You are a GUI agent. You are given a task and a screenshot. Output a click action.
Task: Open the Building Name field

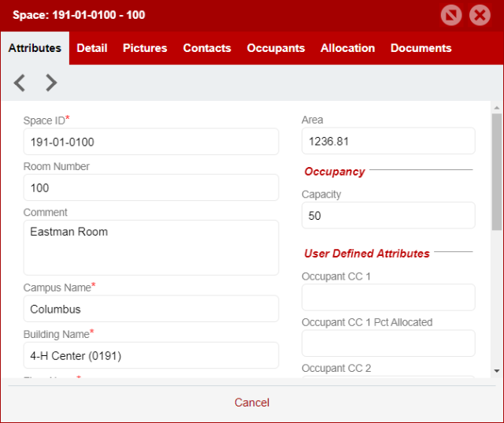[x=150, y=355]
